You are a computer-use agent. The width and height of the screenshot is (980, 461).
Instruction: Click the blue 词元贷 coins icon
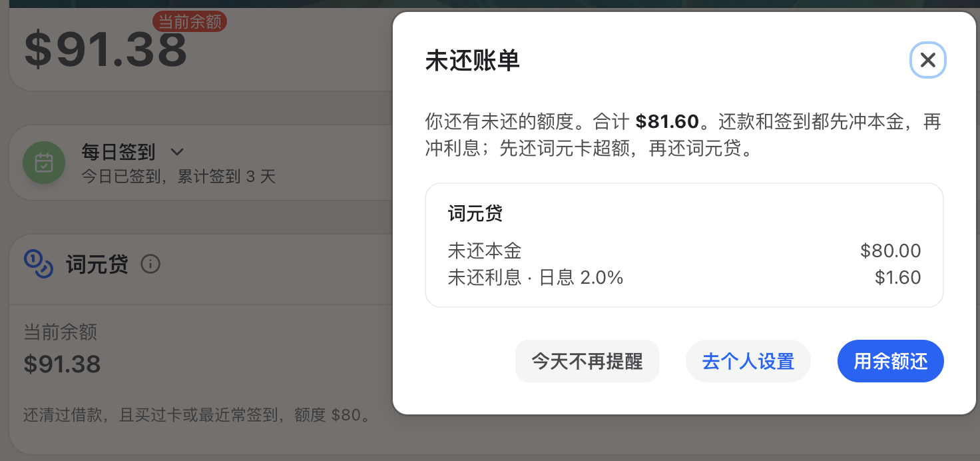click(38, 264)
